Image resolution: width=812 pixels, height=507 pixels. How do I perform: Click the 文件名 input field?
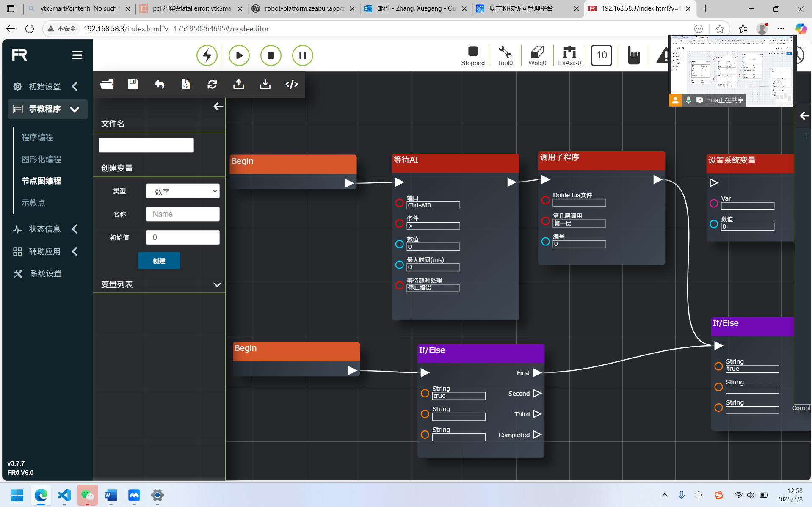pos(146,145)
